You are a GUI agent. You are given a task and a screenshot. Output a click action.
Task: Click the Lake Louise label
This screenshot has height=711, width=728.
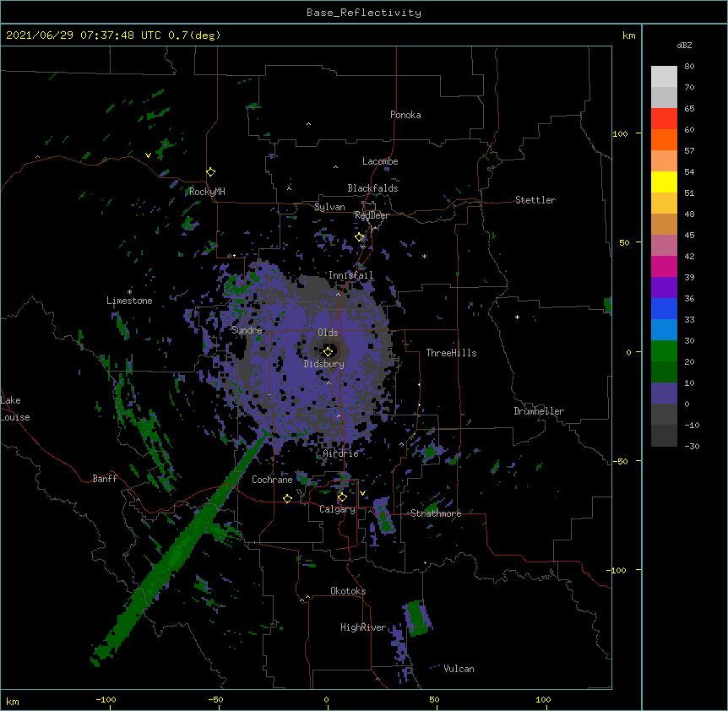pos(15,409)
